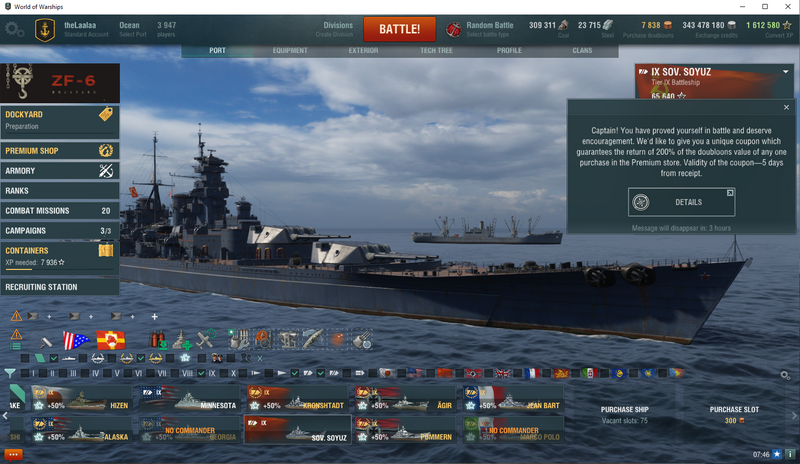Click the Steel resource icon
Screen dimensions: 800x464
pyautogui.click(x=608, y=25)
